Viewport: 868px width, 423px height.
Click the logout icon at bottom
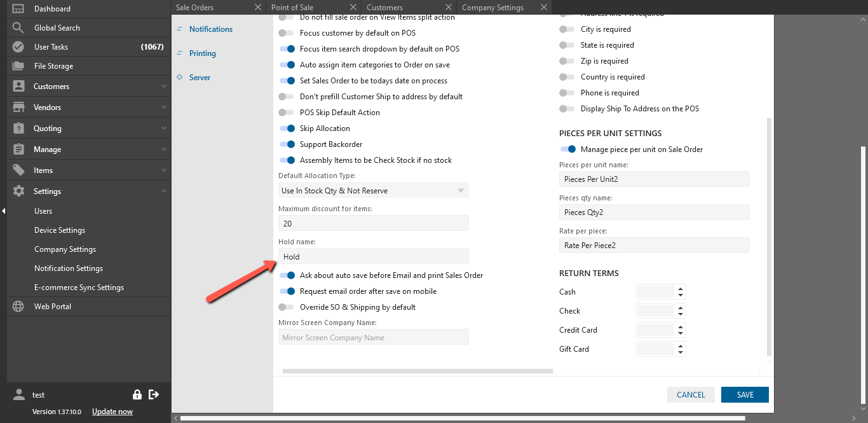154,394
